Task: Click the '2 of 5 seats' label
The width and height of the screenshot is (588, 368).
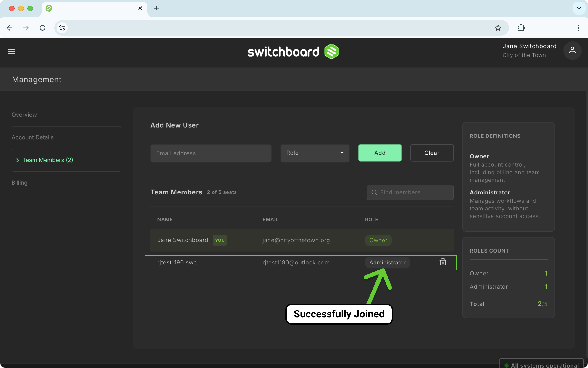Action: coord(222,192)
